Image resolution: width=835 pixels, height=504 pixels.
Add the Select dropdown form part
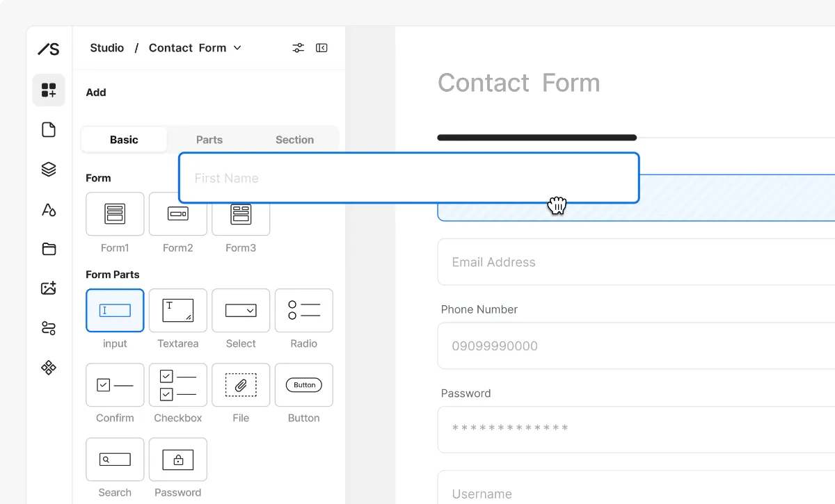point(241,310)
